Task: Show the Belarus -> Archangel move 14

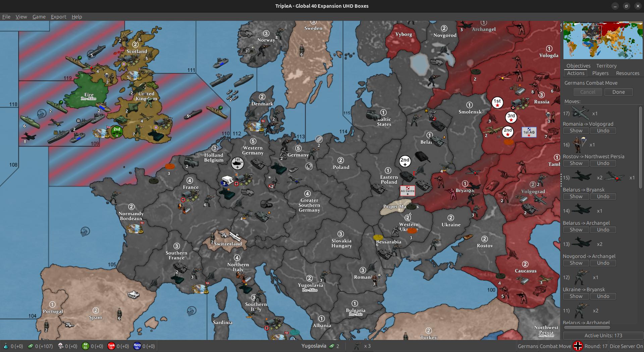Action: pyautogui.click(x=576, y=230)
